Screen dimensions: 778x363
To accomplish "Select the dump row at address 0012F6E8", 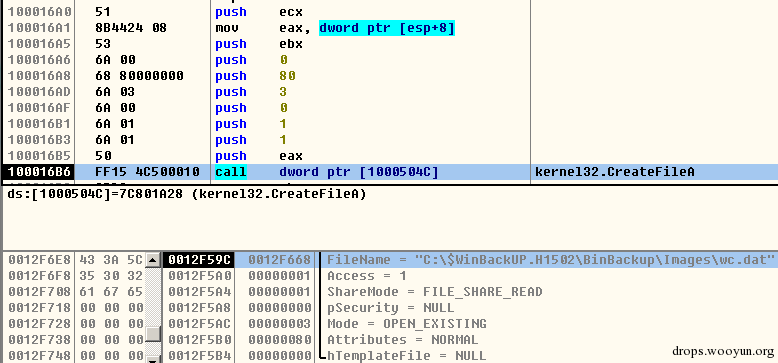I will [x=74, y=259].
